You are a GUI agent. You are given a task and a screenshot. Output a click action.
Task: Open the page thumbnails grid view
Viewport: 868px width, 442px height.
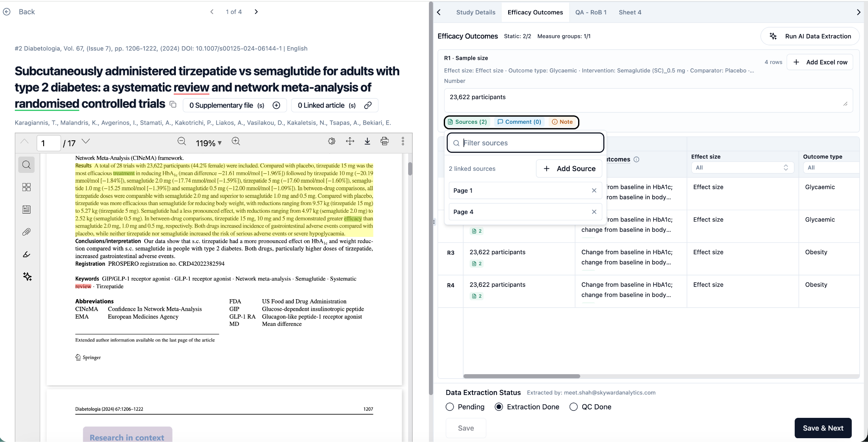[x=26, y=187]
